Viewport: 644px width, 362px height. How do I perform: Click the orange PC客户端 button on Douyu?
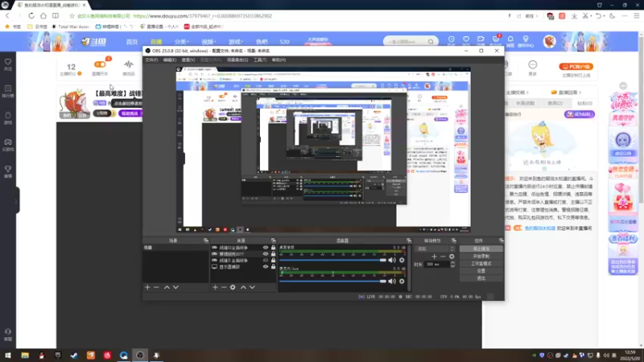(576, 67)
